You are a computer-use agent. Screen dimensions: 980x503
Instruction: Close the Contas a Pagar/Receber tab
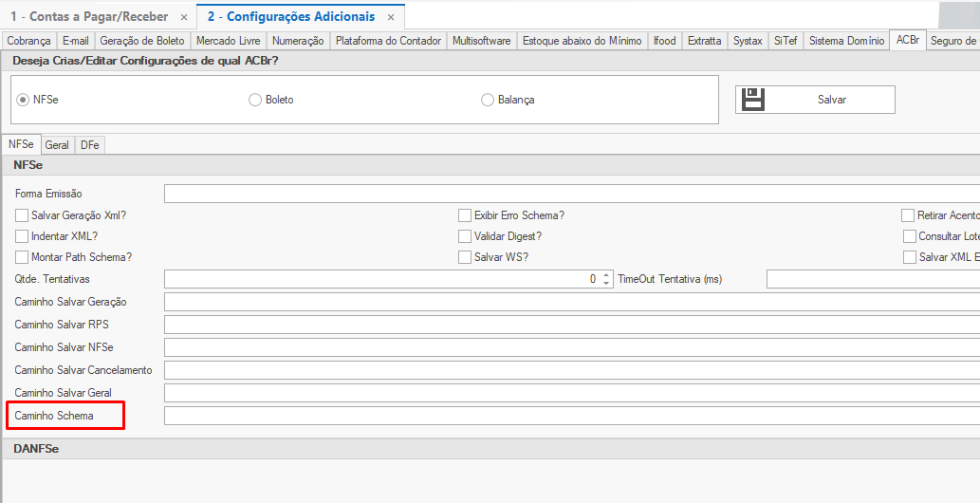tap(184, 17)
